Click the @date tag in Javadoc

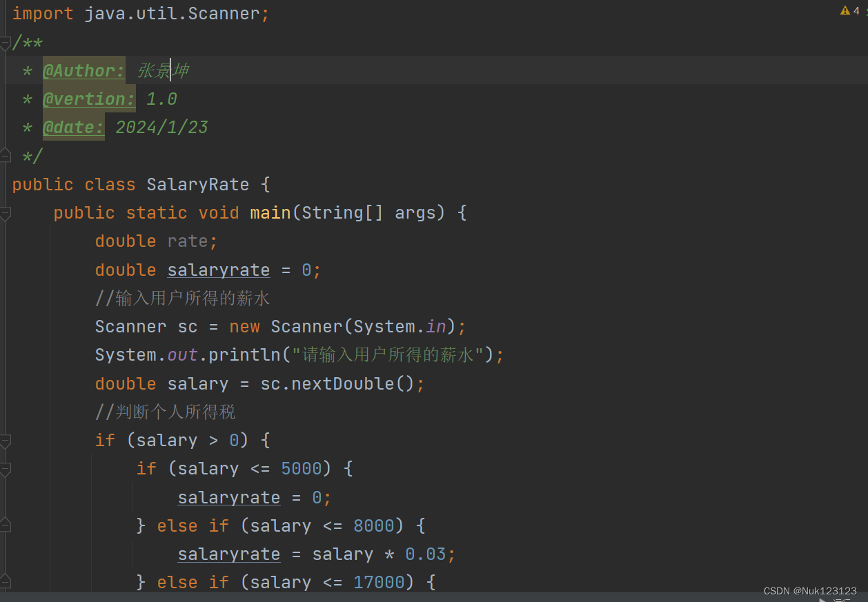pyautogui.click(x=73, y=128)
